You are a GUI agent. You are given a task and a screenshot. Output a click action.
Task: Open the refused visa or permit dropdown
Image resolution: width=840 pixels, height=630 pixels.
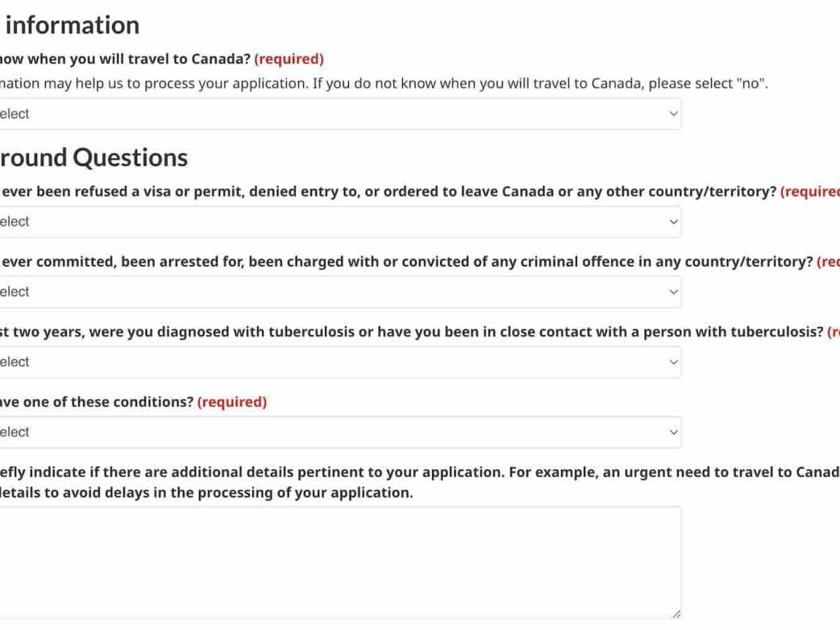point(339,222)
